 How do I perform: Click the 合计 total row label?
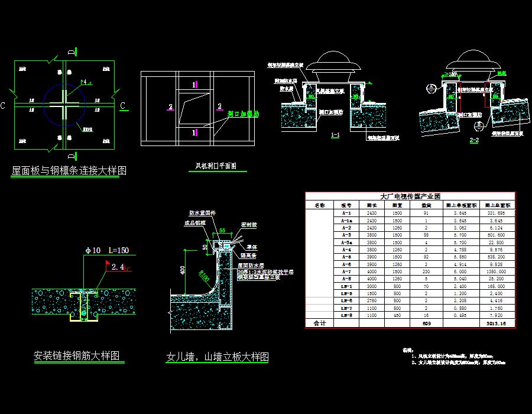[x=320, y=324]
